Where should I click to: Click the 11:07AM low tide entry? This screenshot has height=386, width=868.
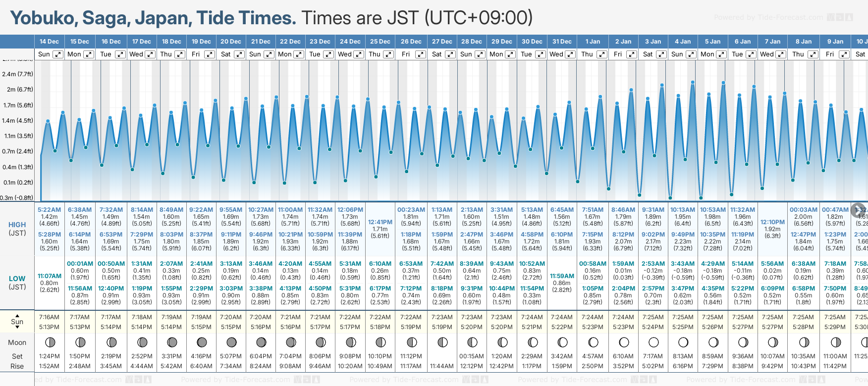tap(50, 276)
